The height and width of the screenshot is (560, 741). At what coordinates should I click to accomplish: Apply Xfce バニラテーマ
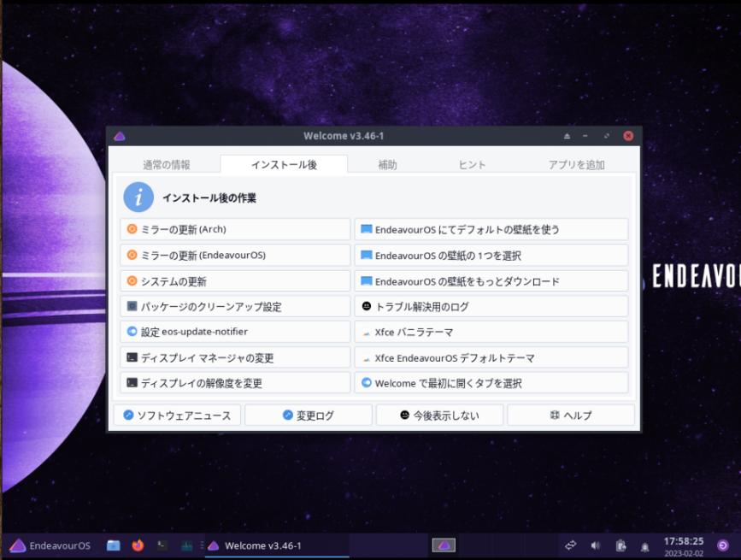tap(491, 332)
